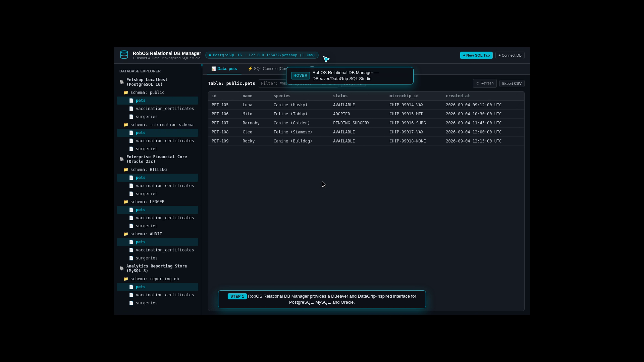The width and height of the screenshot is (644, 362).
Task: Collapse the schema: BILLING folder
Action: tap(157, 170)
